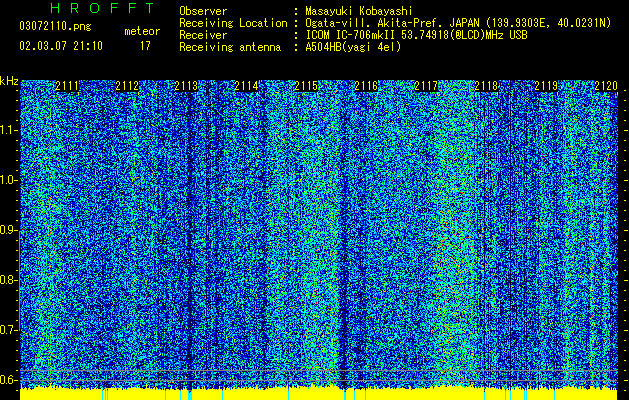Image resolution: width=629 pixels, height=400 pixels.
Task: Click the 'Receiver' field label
Action: click(203, 35)
